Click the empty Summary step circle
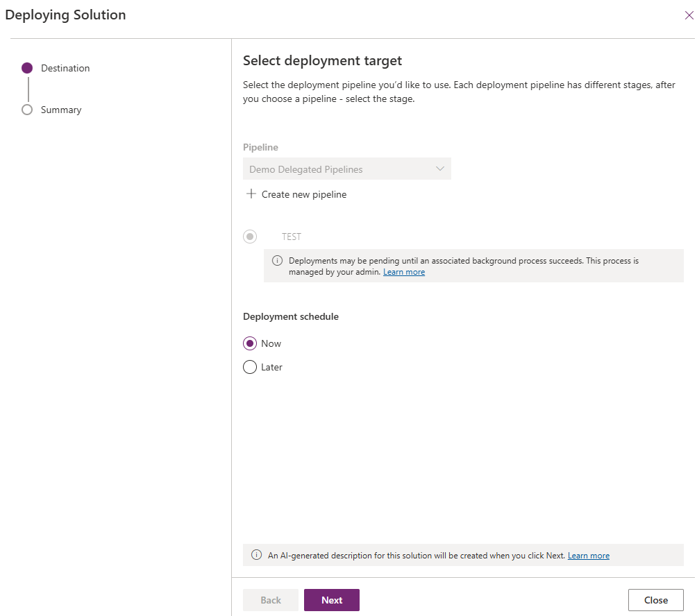 [x=27, y=110]
